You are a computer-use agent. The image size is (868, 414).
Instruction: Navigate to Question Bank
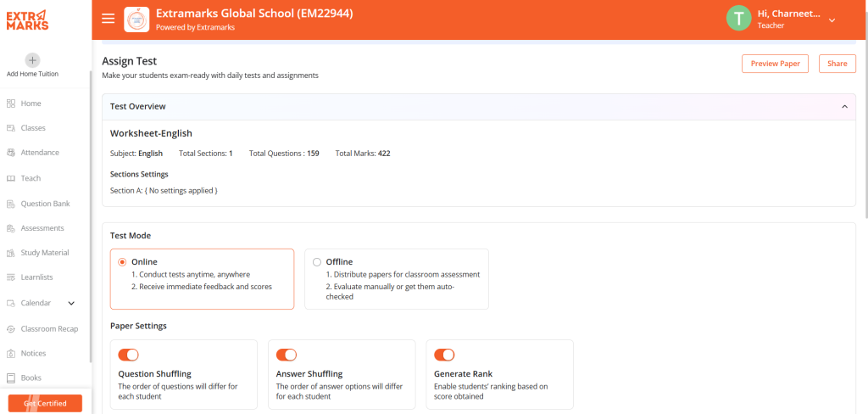click(46, 204)
